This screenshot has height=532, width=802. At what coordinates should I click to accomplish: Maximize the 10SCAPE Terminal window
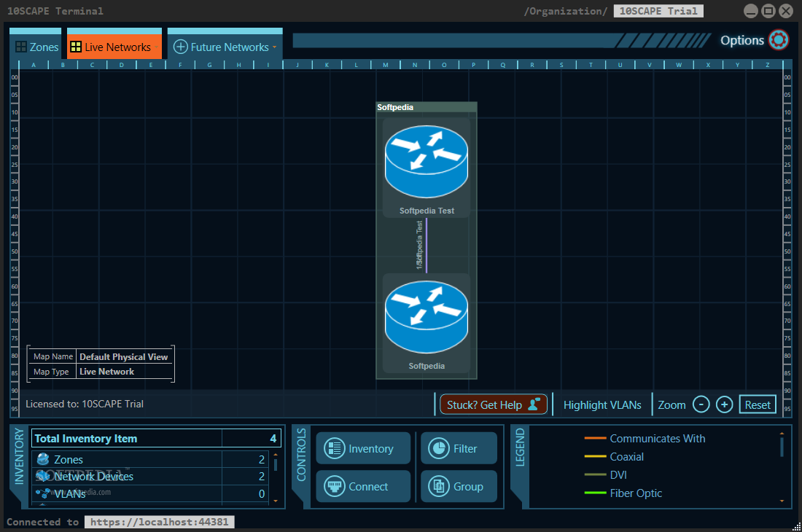[768, 11]
